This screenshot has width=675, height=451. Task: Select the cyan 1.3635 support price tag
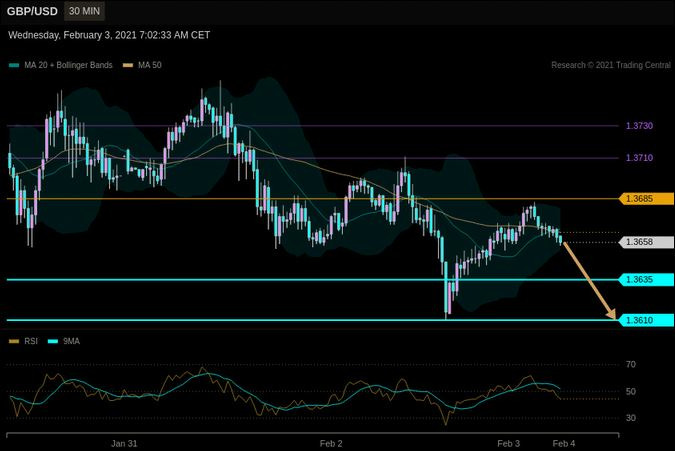(x=646, y=280)
